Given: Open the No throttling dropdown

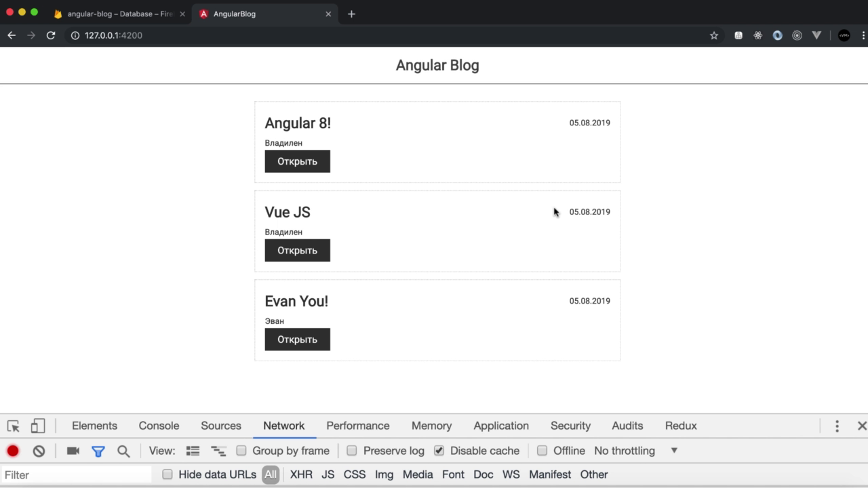Looking at the screenshot, I should click(636, 451).
